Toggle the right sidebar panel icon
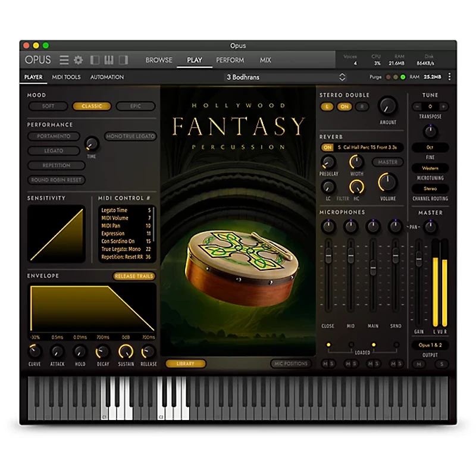This screenshot has width=476, height=476. 123,60
